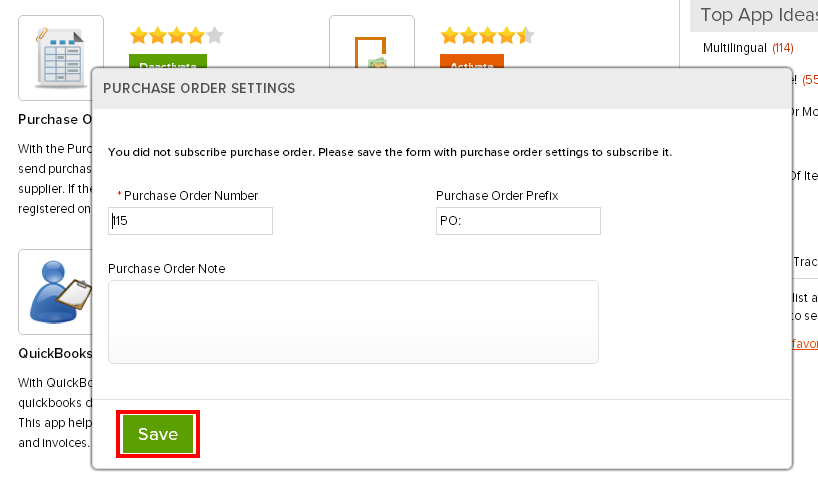Select the half-filled star above Activate
Screen dimensions: 818x482
tap(525, 35)
